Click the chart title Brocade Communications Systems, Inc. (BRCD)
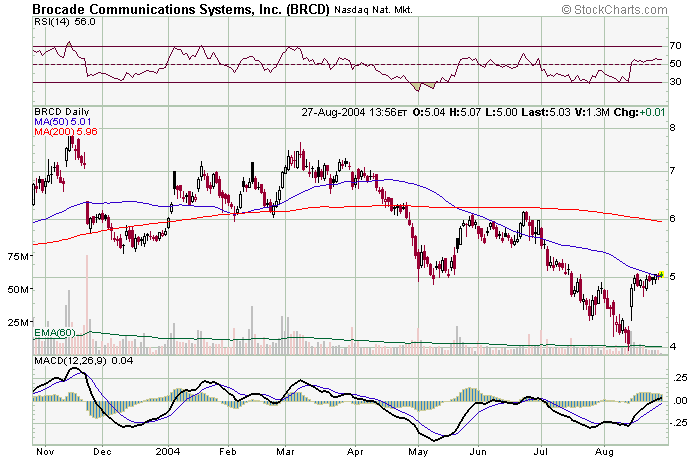Viewport: 700px width, 462px height. point(181,9)
